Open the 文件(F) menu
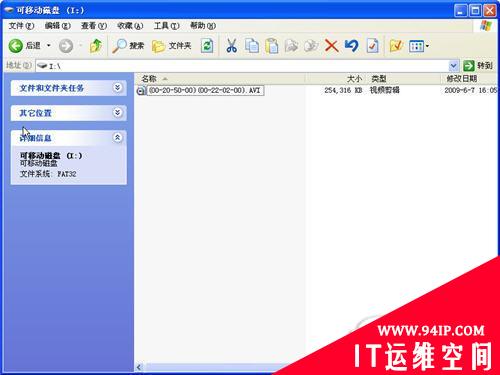This screenshot has width=500, height=375. (x=21, y=26)
